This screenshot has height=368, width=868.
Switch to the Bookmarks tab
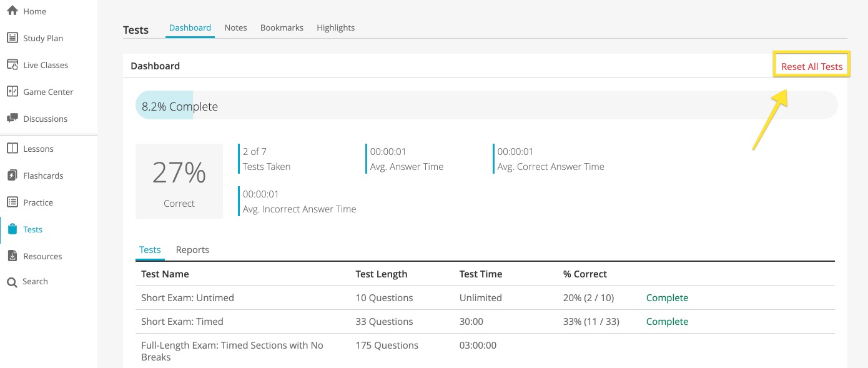pos(282,27)
